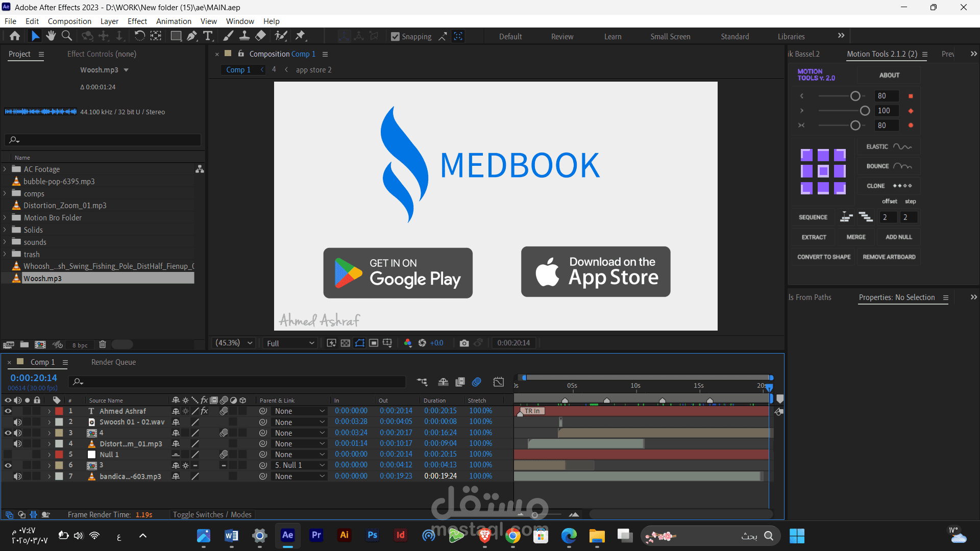980x551 pixels.
Task: Select the Rectangle shape tool
Action: click(x=176, y=36)
